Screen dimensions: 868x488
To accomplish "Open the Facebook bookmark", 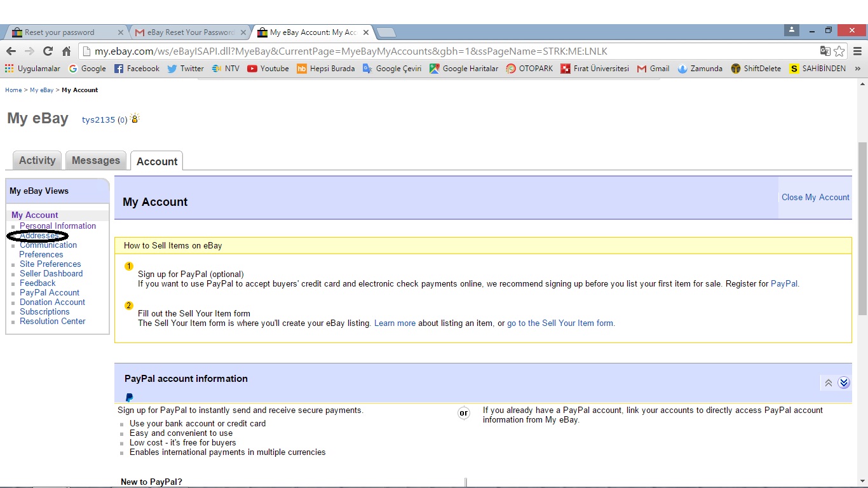I will pos(137,69).
